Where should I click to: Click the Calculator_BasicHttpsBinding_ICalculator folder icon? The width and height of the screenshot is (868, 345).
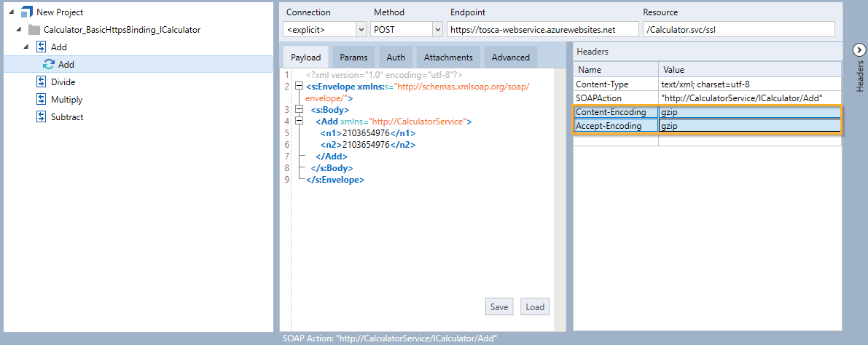(x=34, y=30)
